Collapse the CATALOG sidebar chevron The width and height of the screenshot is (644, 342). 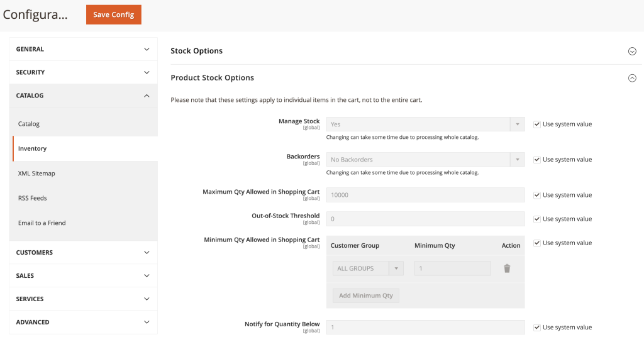click(147, 96)
